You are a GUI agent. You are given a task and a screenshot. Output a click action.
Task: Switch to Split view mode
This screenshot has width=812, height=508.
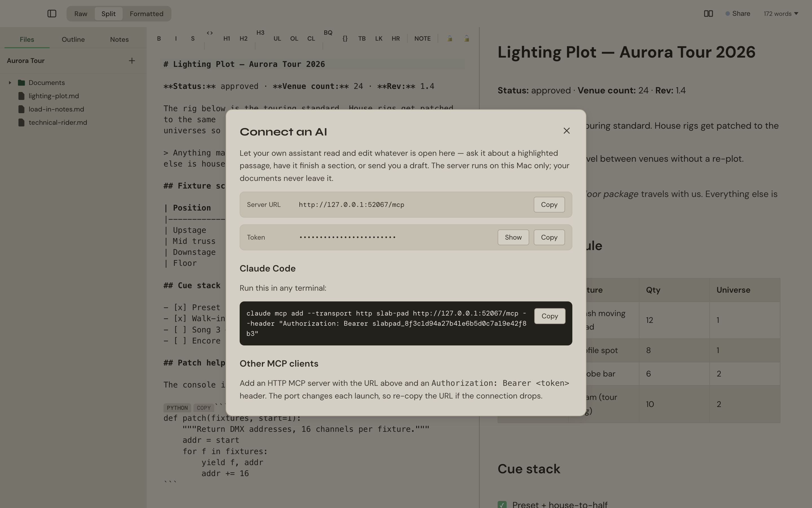(108, 14)
